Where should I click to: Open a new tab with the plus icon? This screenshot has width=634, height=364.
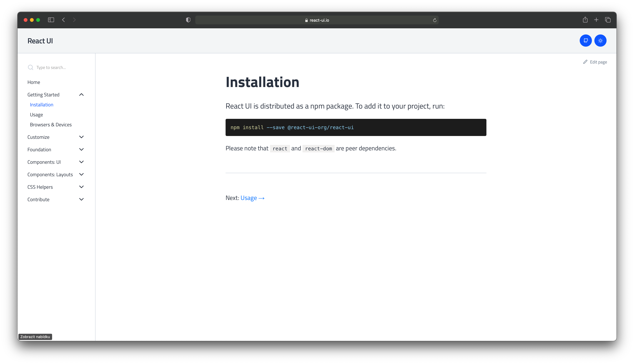click(596, 20)
